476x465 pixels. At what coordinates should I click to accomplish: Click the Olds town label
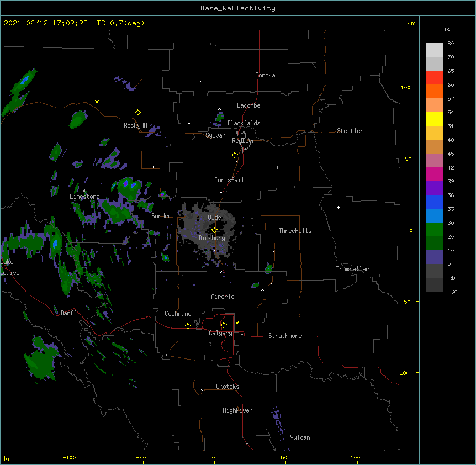214,218
